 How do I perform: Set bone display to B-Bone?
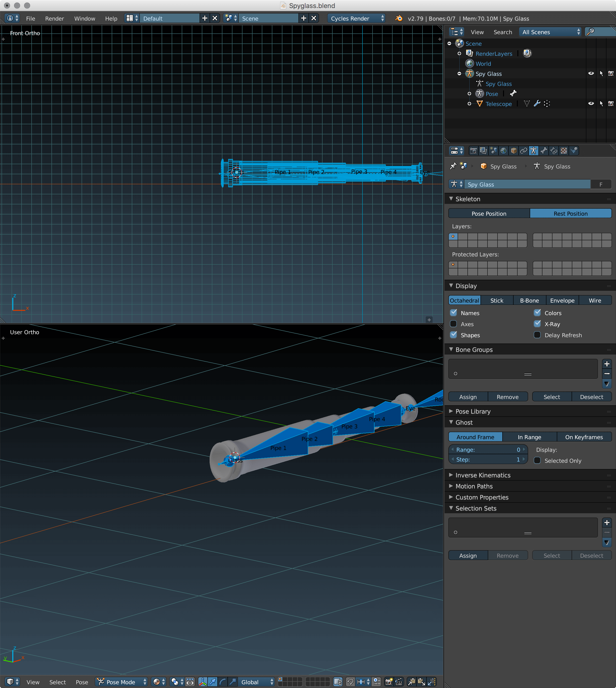[529, 300]
